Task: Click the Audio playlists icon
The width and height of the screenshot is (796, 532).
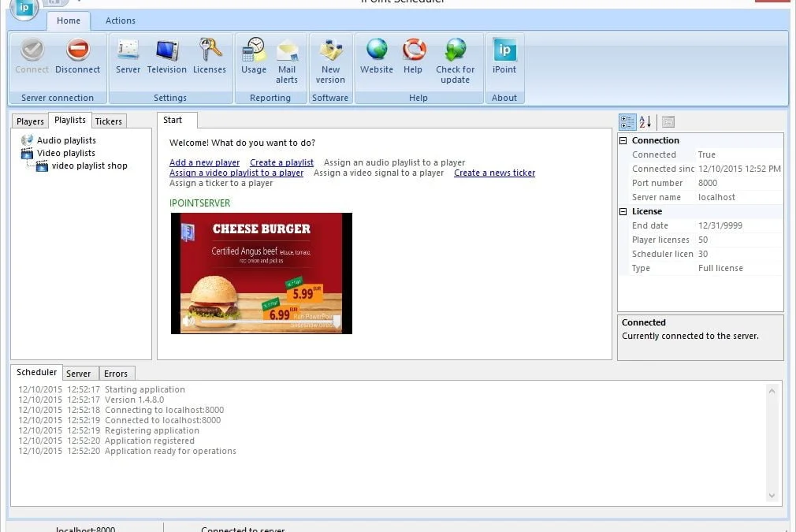Action: [27, 140]
